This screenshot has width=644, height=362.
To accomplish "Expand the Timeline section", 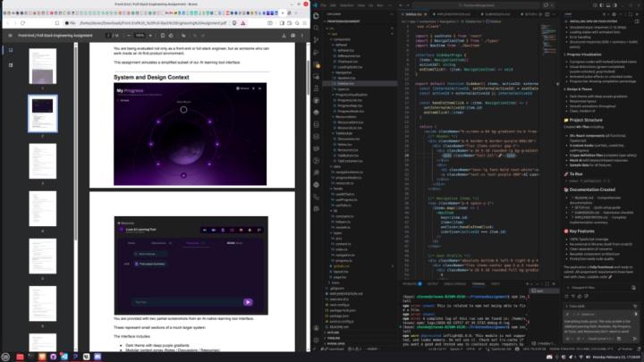I will click(x=334, y=338).
